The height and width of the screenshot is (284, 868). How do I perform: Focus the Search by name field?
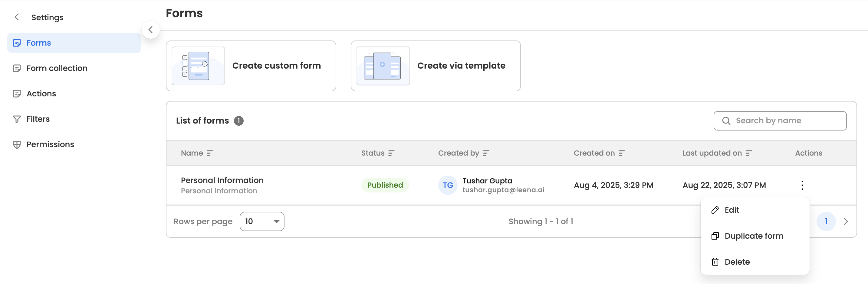[x=785, y=121]
